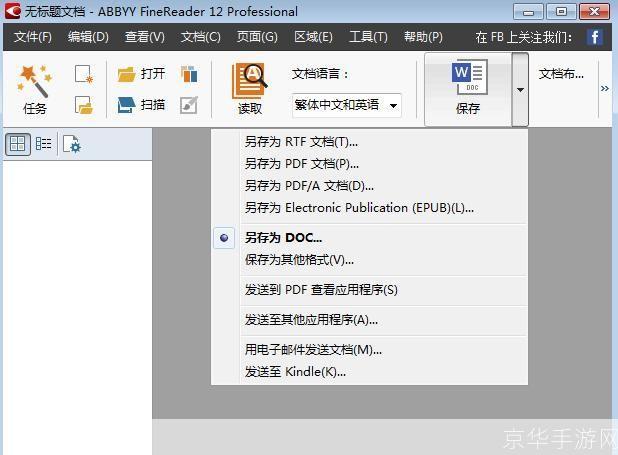Click the image editor brush icon
618x455 pixels.
tap(189, 105)
